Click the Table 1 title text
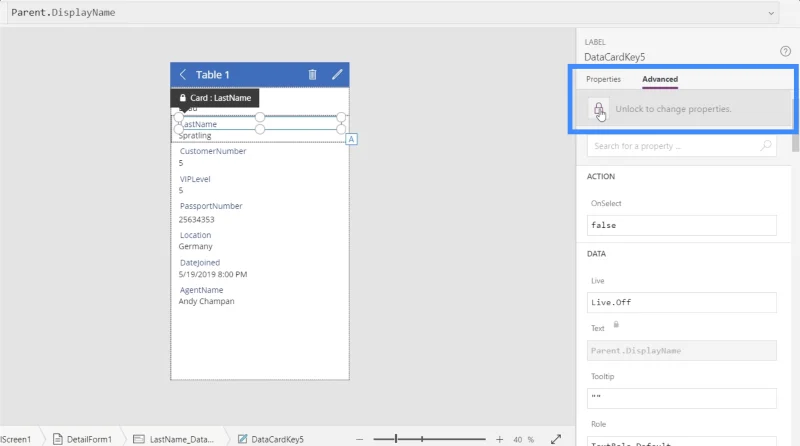Viewport: 800px width, 446px height. (212, 75)
